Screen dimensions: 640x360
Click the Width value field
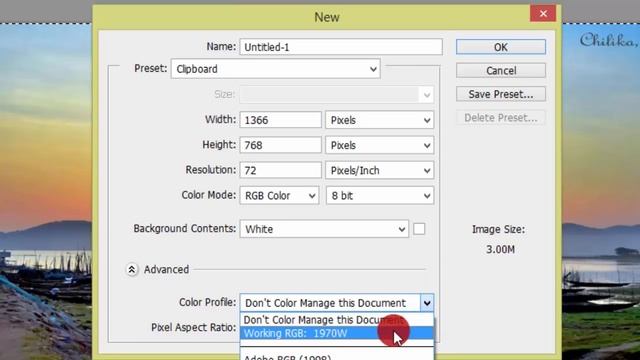280,120
